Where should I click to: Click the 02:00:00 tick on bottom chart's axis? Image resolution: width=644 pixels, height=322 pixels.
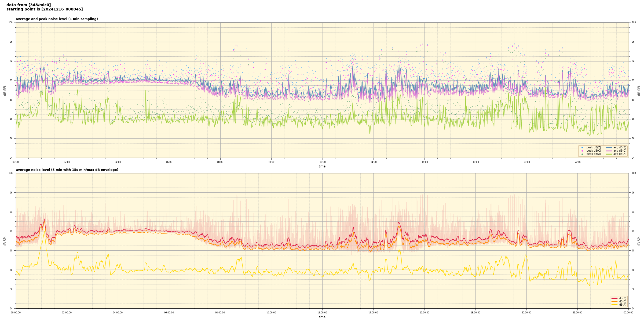click(67, 313)
